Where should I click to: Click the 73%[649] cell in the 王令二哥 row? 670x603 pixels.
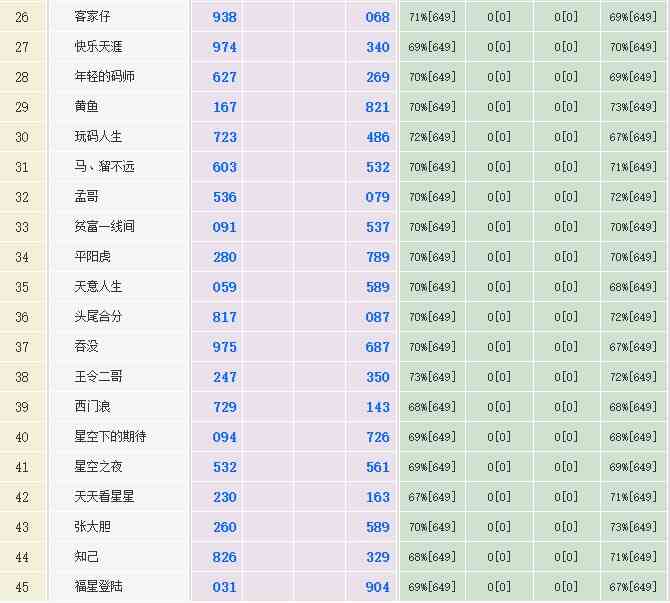[432, 377]
